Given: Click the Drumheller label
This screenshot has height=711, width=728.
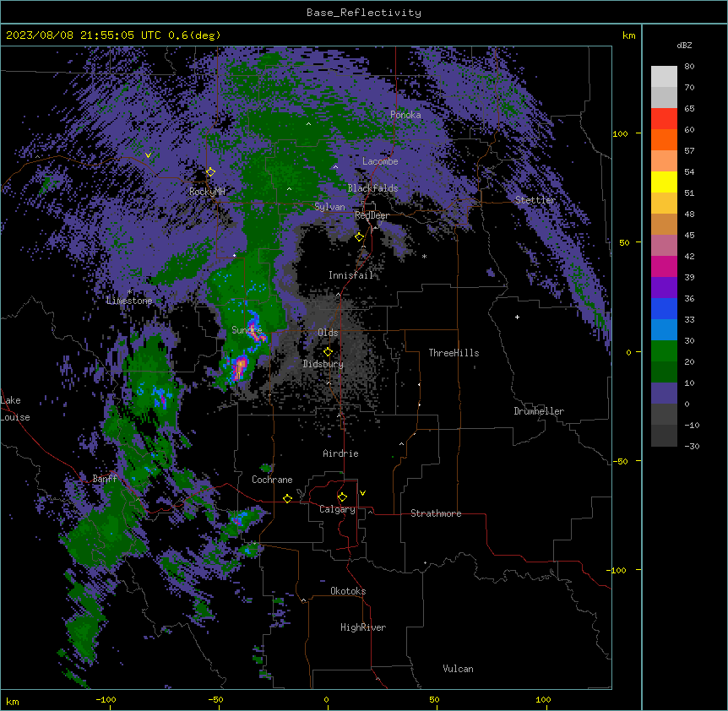Looking at the screenshot, I should tap(539, 411).
